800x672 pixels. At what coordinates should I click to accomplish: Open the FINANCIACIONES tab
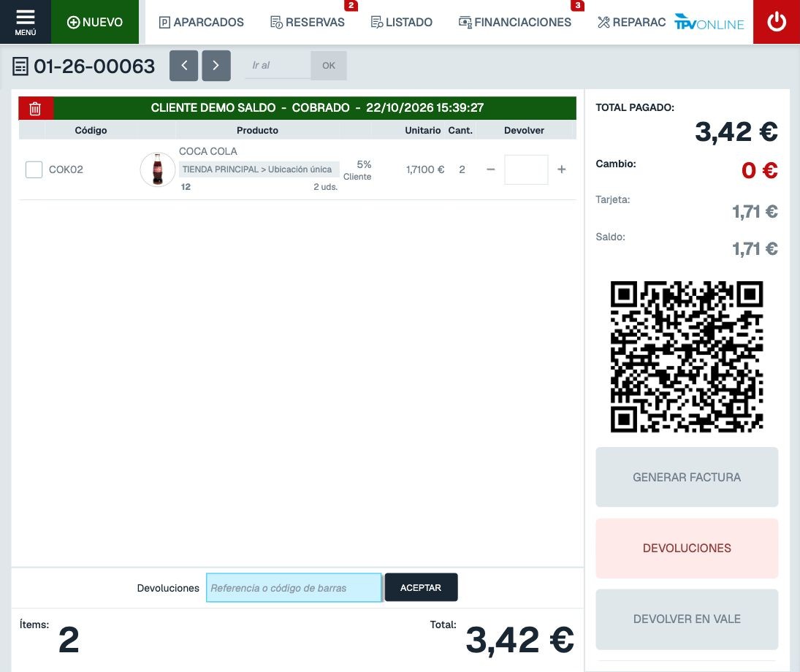(x=515, y=22)
